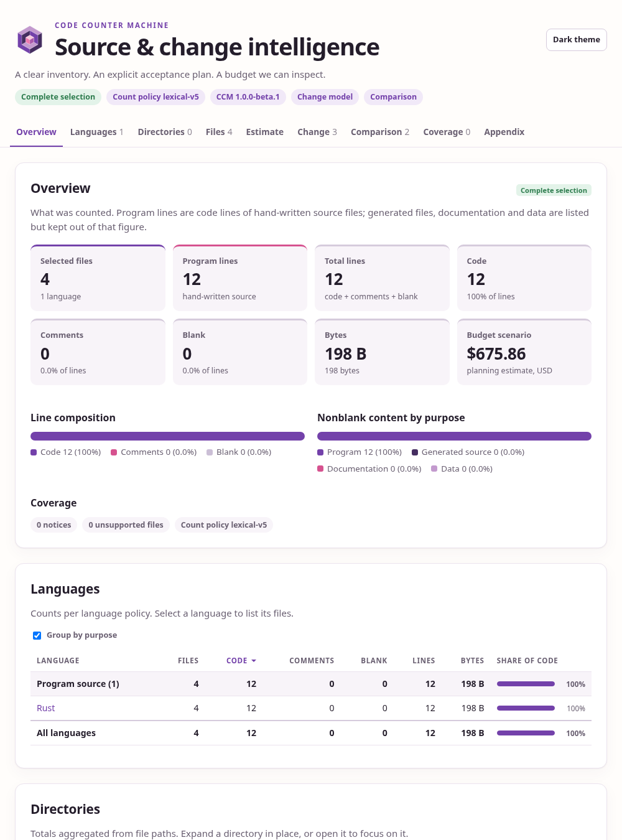622x840 pixels.
Task: Click the Total lines card
Action: tap(382, 278)
